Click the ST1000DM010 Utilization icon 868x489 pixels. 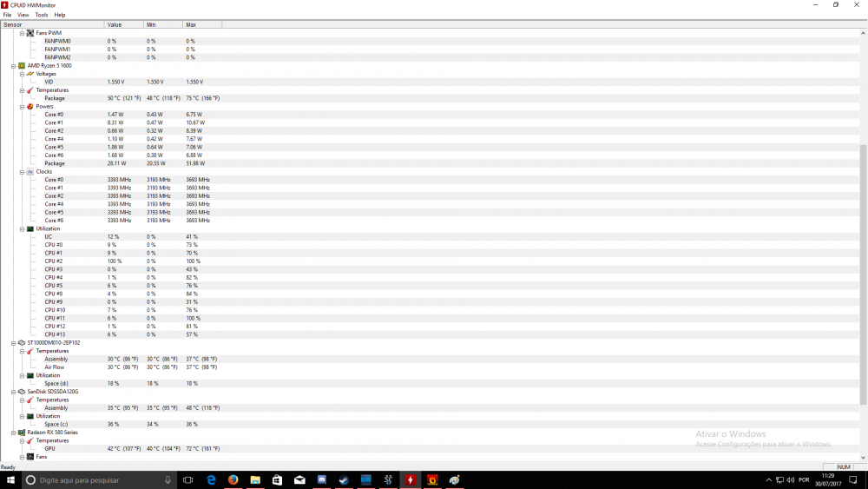click(30, 375)
